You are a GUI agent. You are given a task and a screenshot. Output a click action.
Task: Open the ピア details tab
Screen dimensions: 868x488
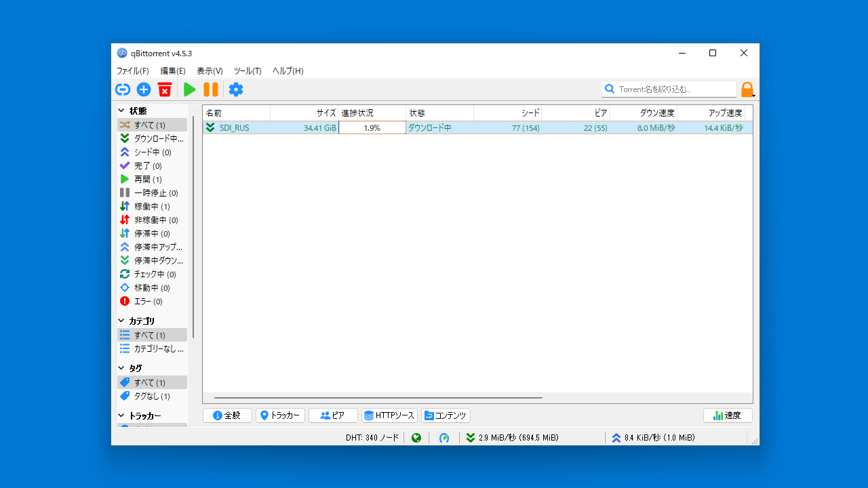(x=333, y=415)
